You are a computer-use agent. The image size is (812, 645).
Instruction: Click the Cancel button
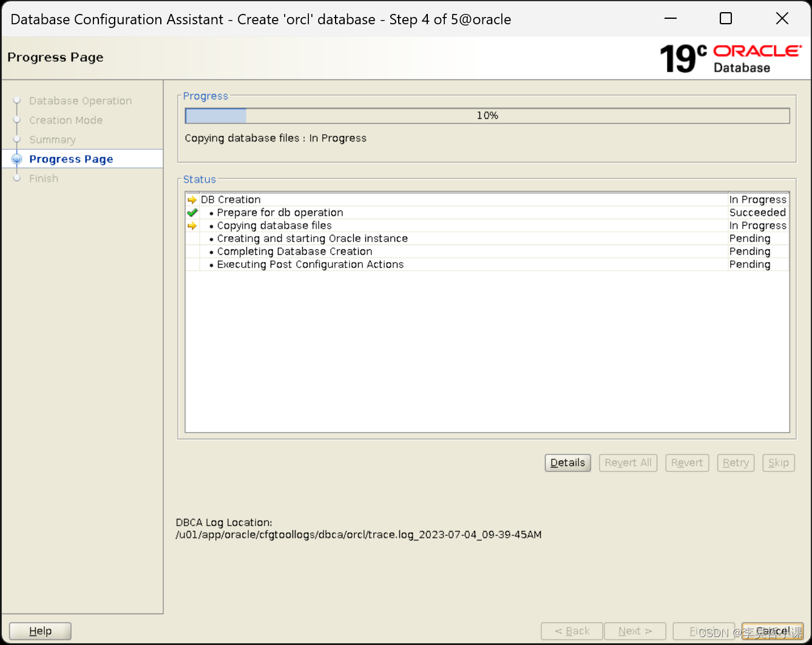tap(773, 631)
